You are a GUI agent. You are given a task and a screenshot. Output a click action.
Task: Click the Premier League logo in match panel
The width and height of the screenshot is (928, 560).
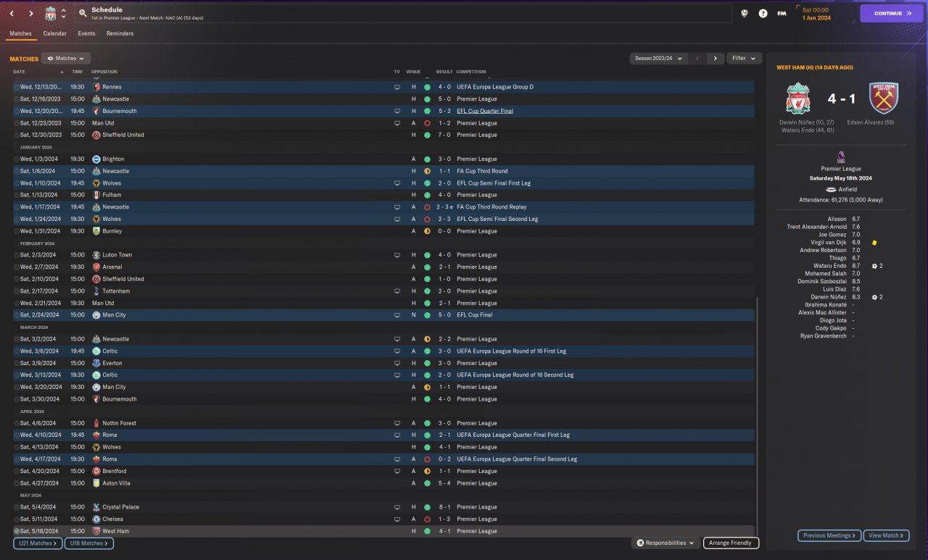(x=840, y=156)
